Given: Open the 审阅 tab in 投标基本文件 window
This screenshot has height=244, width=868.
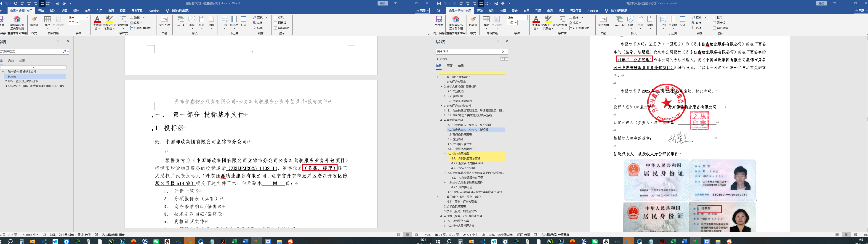Looking at the screenshot, I should click(x=111, y=11).
